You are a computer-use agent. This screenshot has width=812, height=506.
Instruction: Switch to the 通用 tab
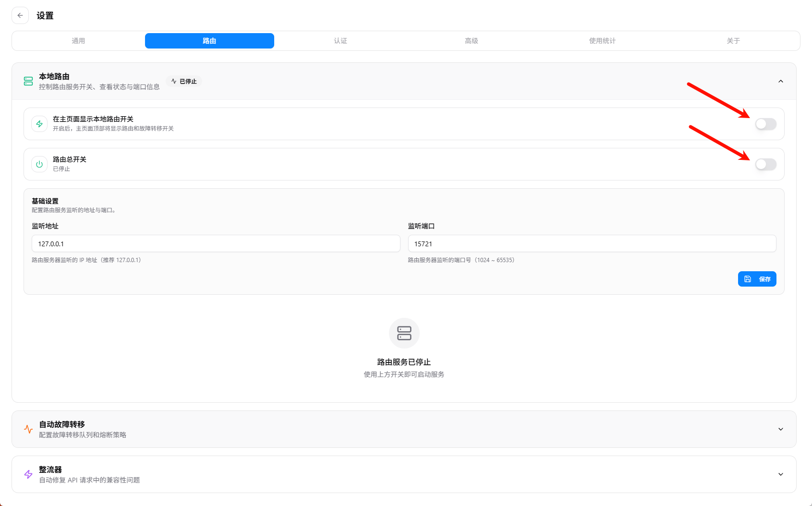pyautogui.click(x=78, y=41)
